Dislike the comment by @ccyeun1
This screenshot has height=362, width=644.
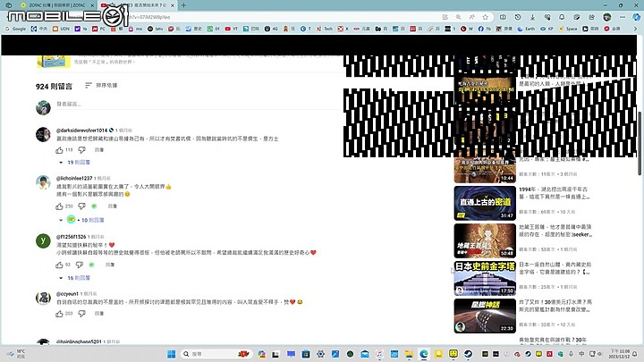(x=81, y=314)
